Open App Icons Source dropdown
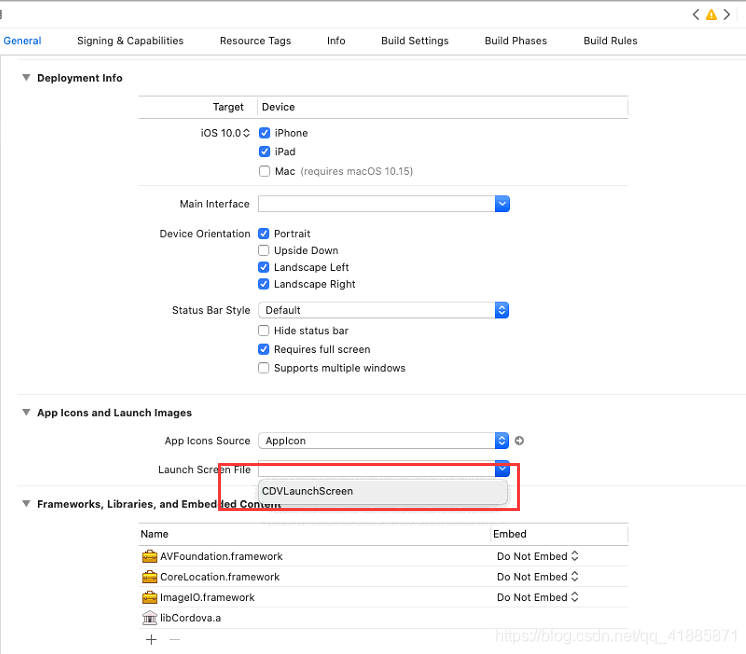 (x=383, y=441)
